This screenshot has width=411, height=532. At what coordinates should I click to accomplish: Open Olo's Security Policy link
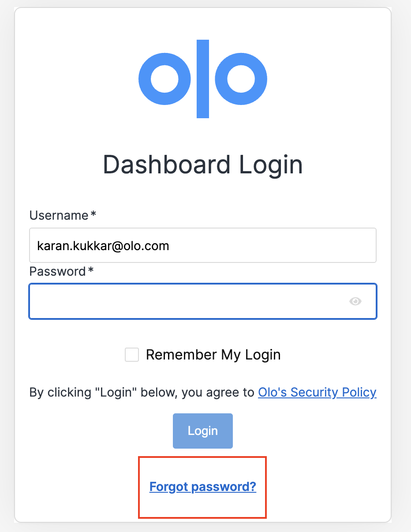pos(317,392)
